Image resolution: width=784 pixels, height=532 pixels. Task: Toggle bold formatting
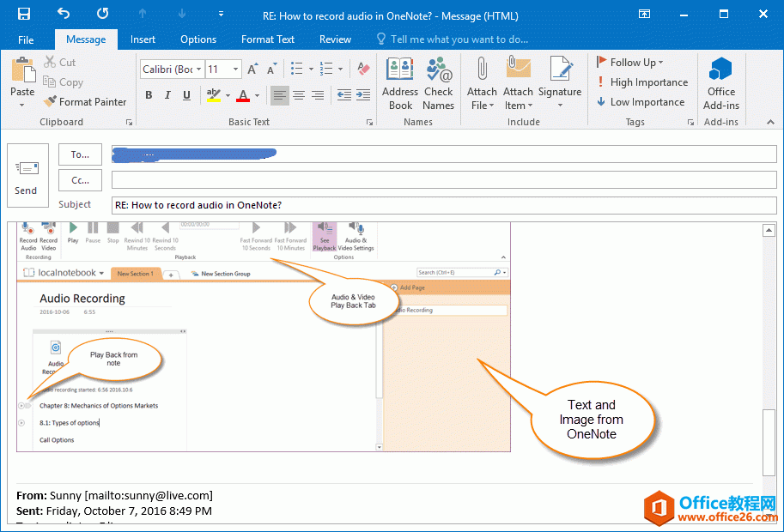tap(148, 95)
